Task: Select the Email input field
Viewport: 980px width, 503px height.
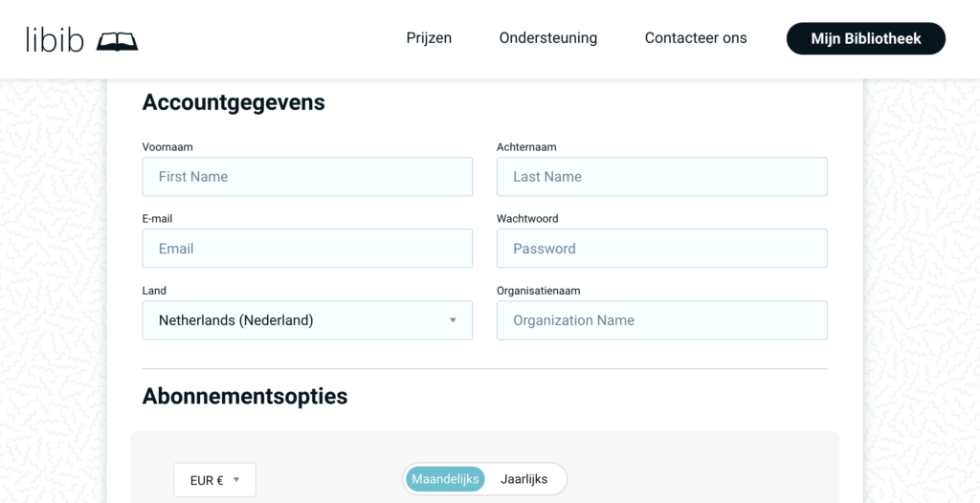Action: 307,249
